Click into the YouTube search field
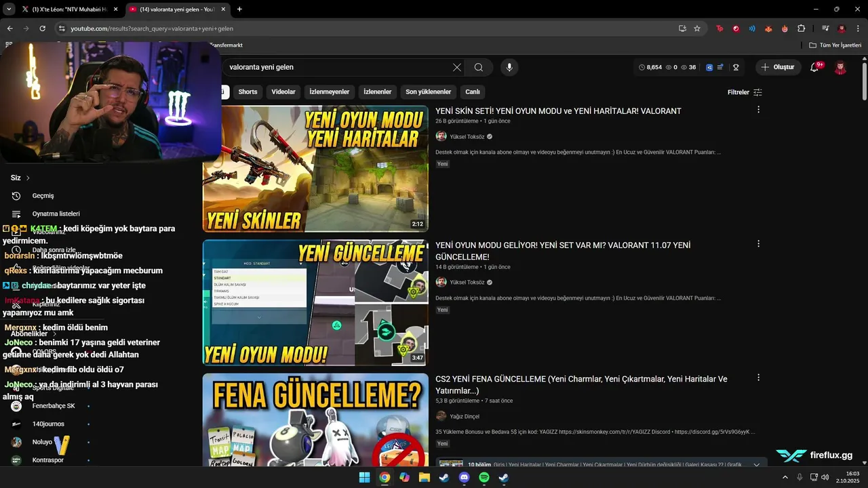This screenshot has height=488, width=868. pos(338,67)
